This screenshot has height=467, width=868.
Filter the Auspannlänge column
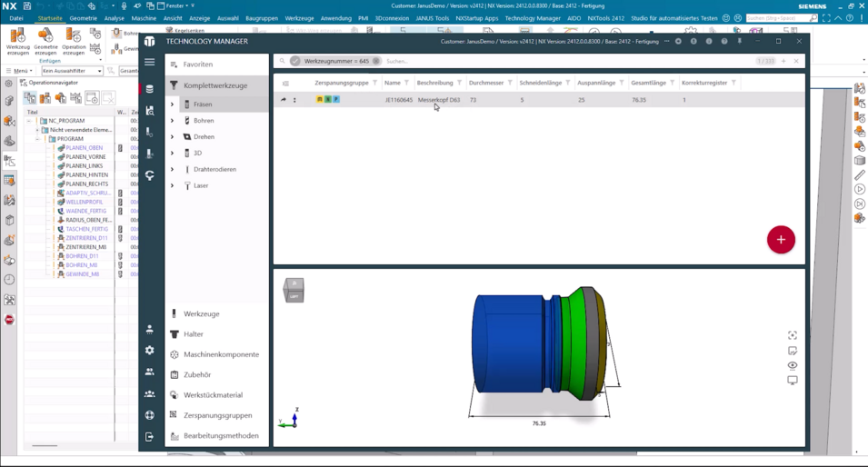[x=622, y=83]
